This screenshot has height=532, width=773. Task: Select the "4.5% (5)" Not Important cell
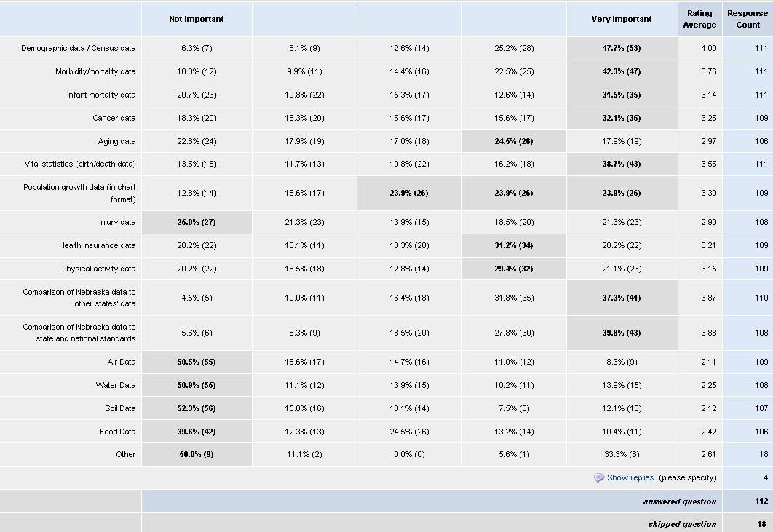[197, 298]
